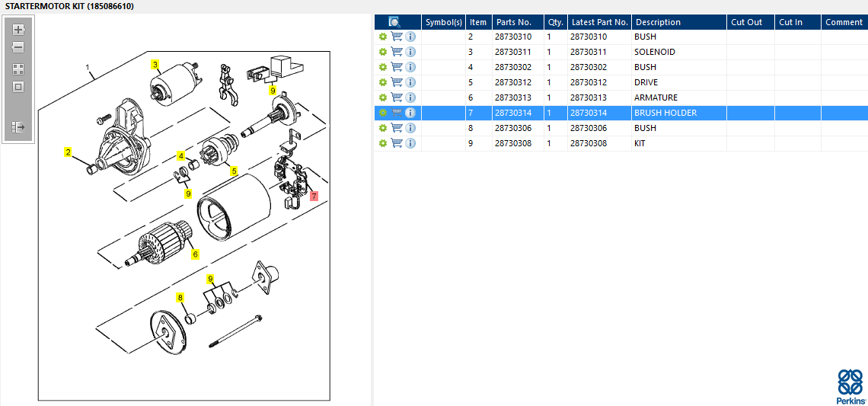The image size is (868, 406).
Task: Click callout 6 beside the armature
Action: click(195, 254)
